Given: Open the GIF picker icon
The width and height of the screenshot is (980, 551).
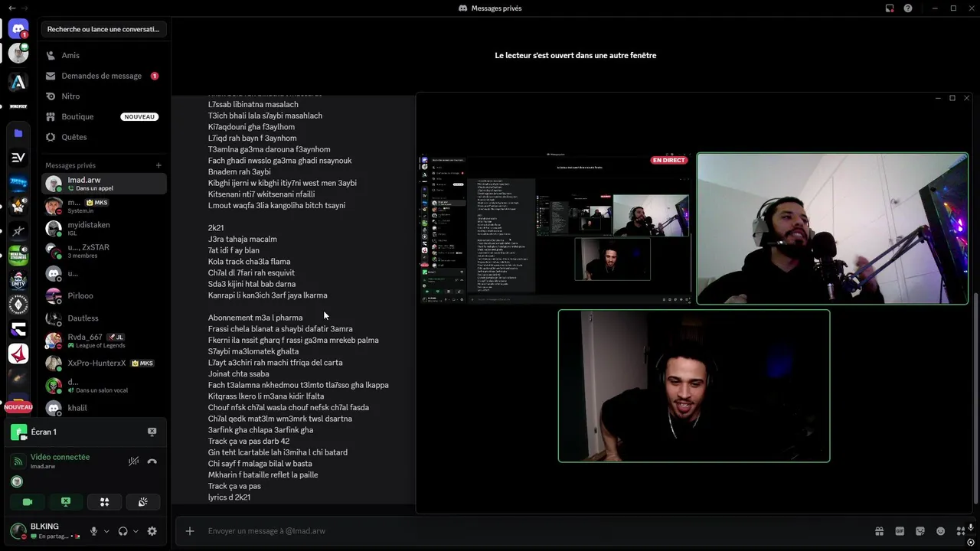Looking at the screenshot, I should tap(900, 531).
